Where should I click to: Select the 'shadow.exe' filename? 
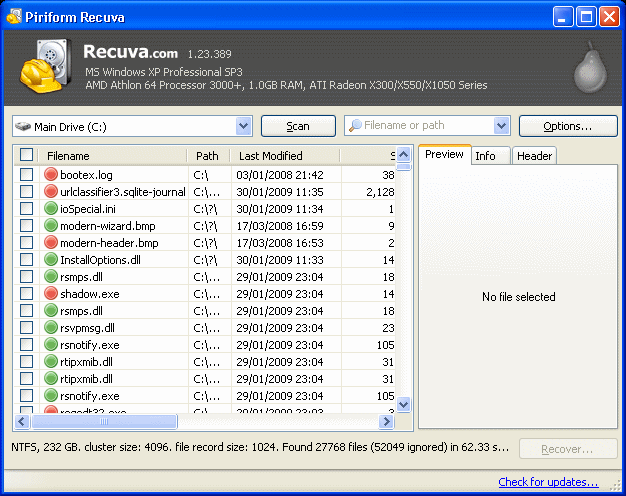[x=90, y=294]
